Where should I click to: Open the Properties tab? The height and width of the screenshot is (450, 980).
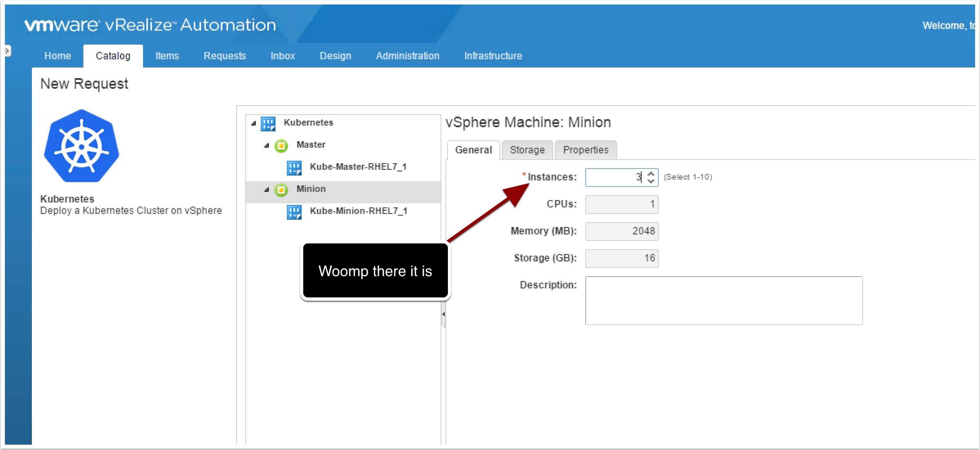coord(585,150)
